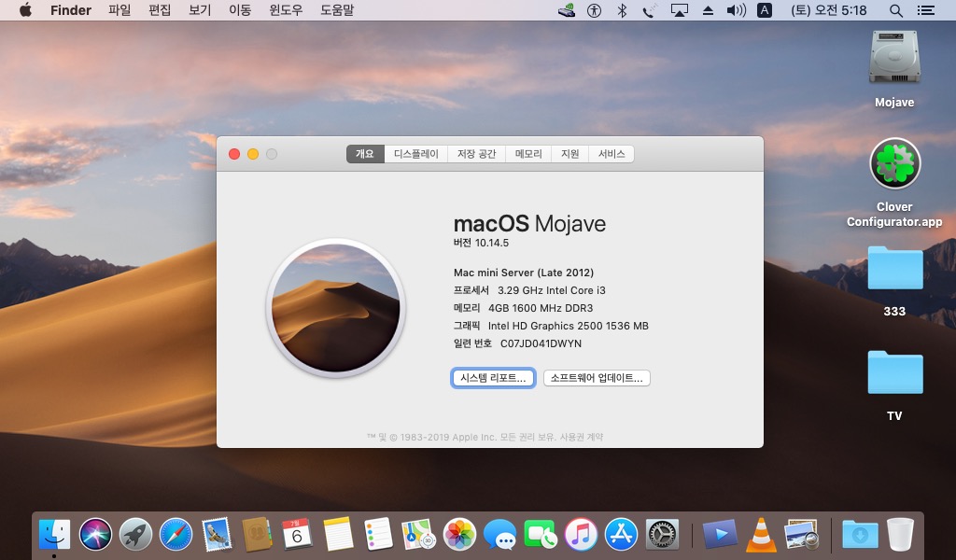Image resolution: width=956 pixels, height=560 pixels.
Task: Click the 소프트웨어 업데이트... button
Action: click(597, 378)
